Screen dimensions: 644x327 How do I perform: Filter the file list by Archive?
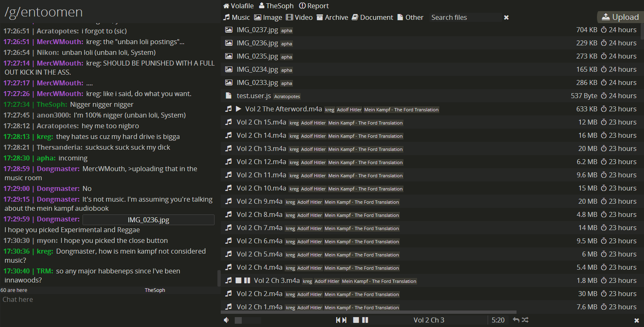pyautogui.click(x=333, y=17)
